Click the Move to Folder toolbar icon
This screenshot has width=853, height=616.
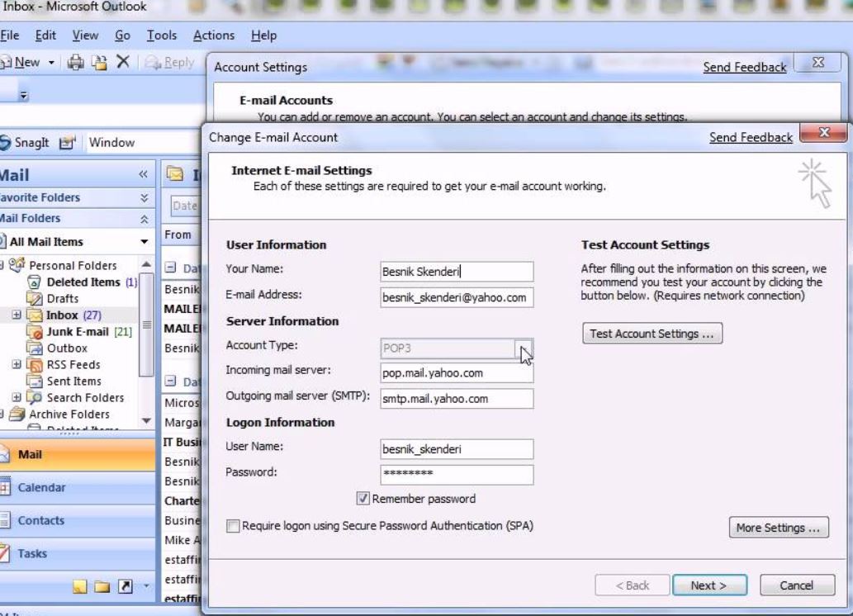99,62
